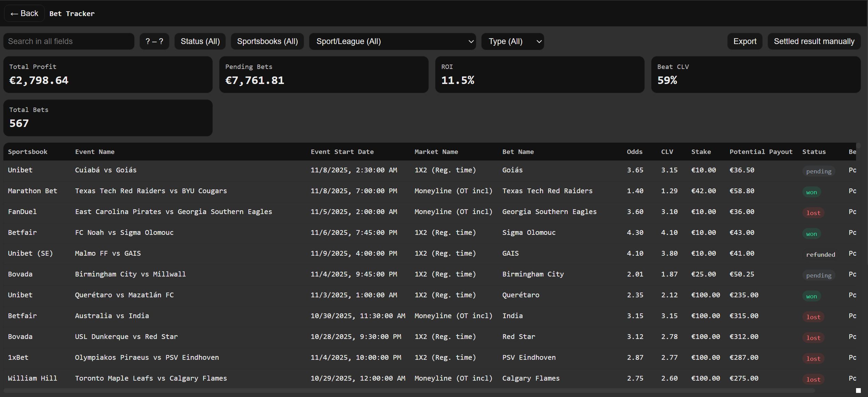Open the Status (All) filter

(x=200, y=41)
